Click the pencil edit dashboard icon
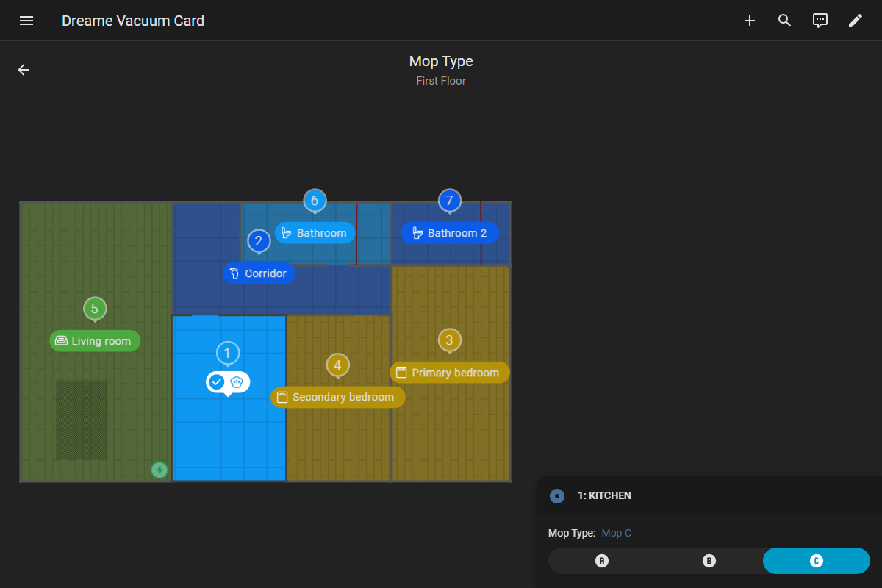882x588 pixels. coord(856,21)
